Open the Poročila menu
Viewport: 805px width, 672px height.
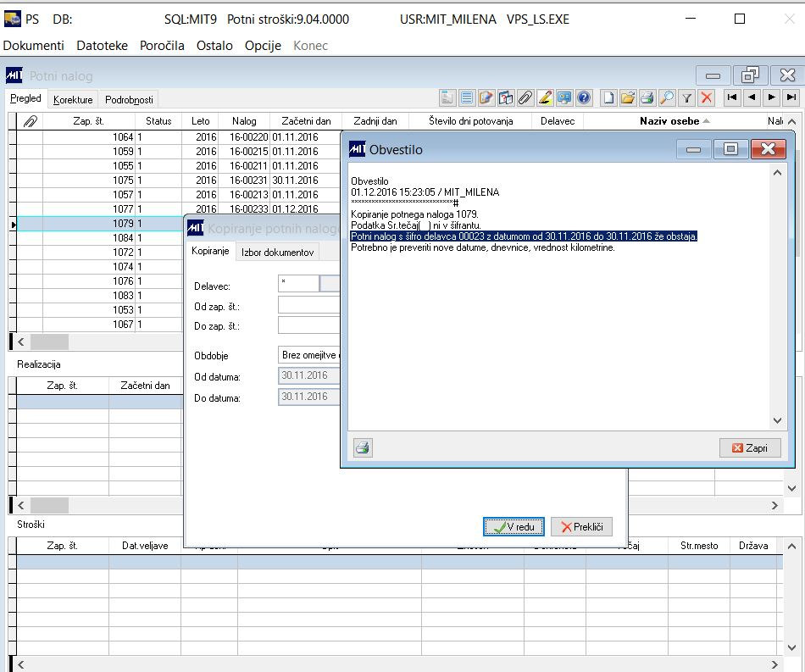click(162, 46)
